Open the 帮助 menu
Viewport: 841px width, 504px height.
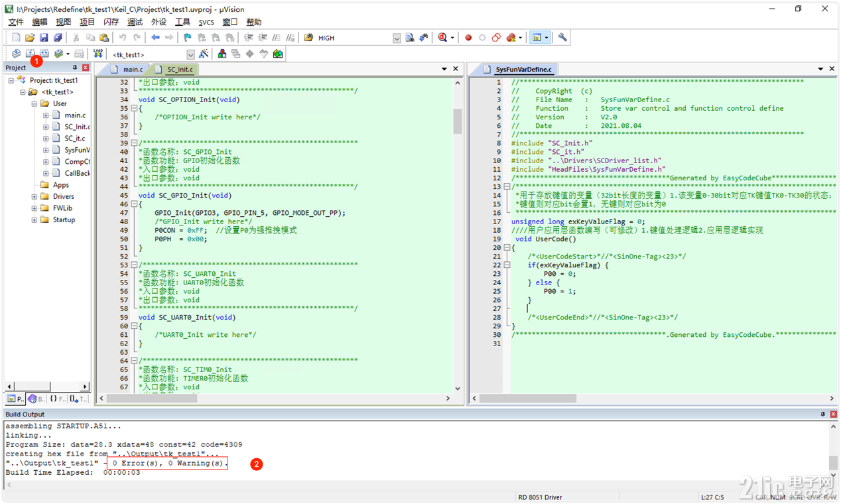[x=254, y=23]
